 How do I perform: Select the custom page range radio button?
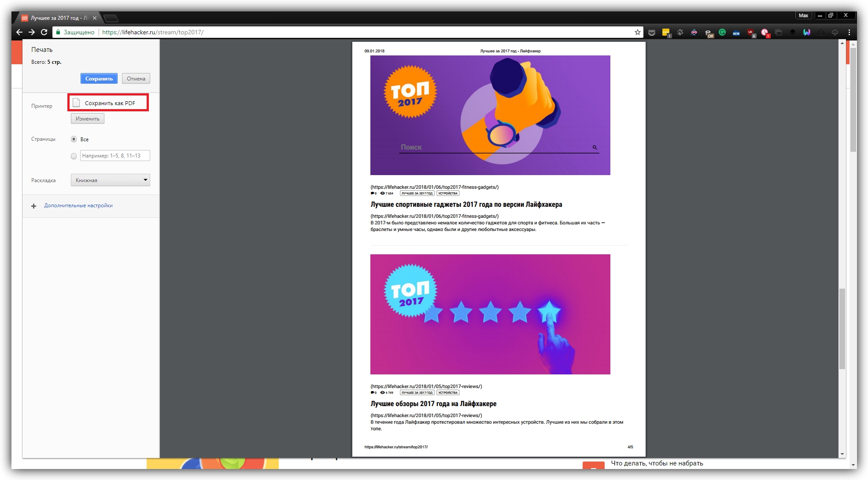coord(74,156)
